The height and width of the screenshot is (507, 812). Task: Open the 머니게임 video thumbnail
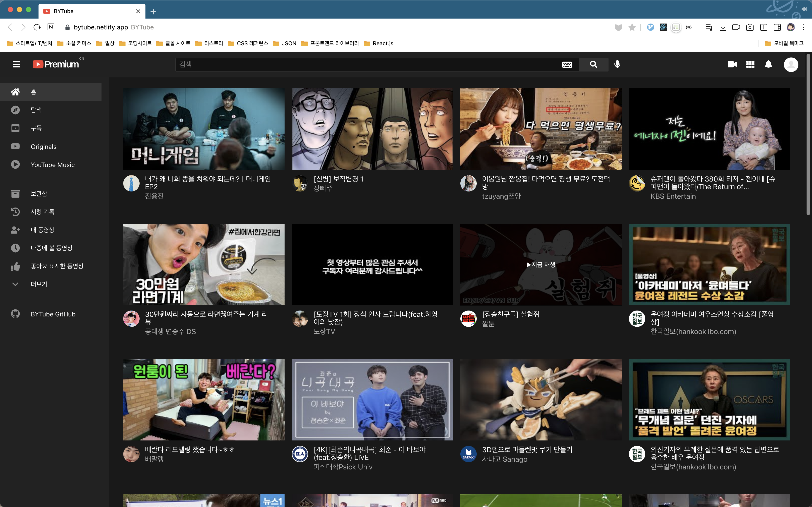tap(204, 129)
